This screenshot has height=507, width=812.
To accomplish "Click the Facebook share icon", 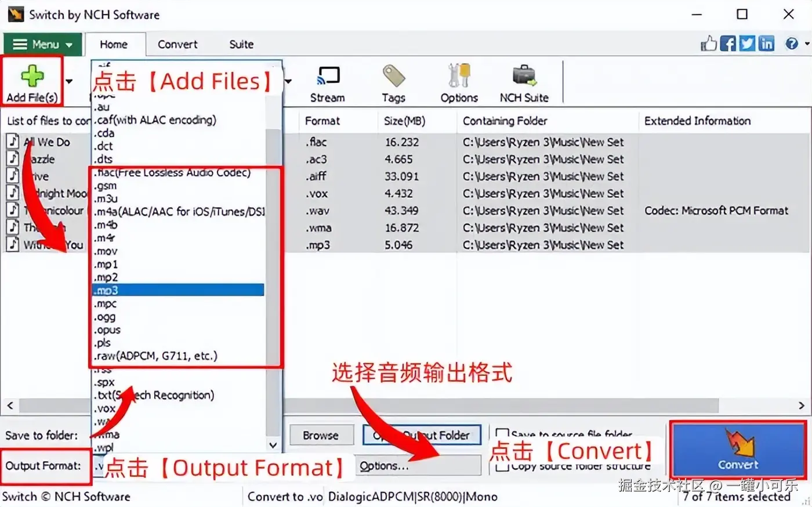I will point(728,44).
